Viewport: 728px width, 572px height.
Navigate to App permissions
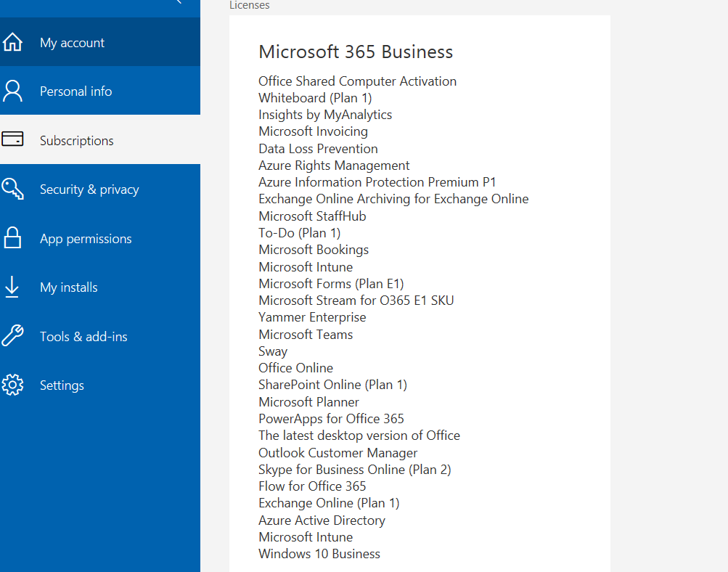(x=100, y=238)
